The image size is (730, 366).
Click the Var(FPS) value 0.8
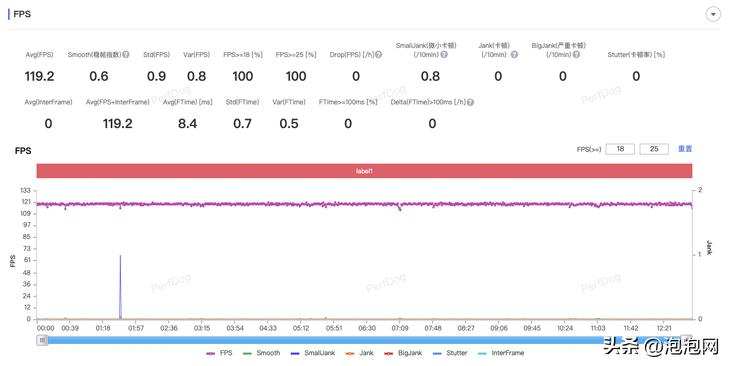pyautogui.click(x=196, y=76)
